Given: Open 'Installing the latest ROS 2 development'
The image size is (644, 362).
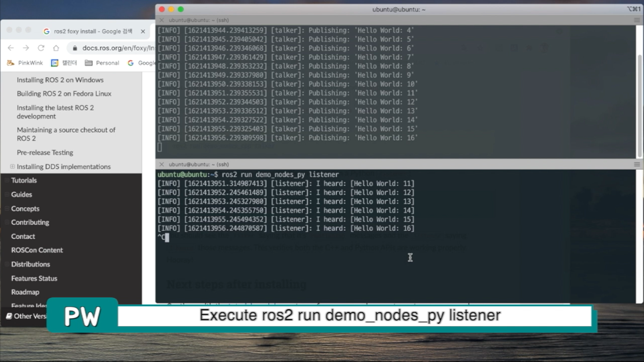Looking at the screenshot, I should pyautogui.click(x=55, y=112).
